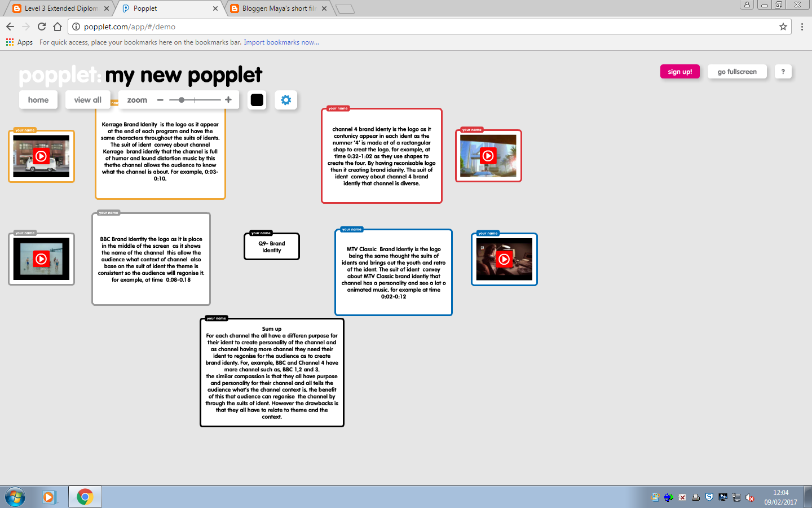Click the zoom minus icon
Viewport: 812px width, 508px height.
(160, 100)
